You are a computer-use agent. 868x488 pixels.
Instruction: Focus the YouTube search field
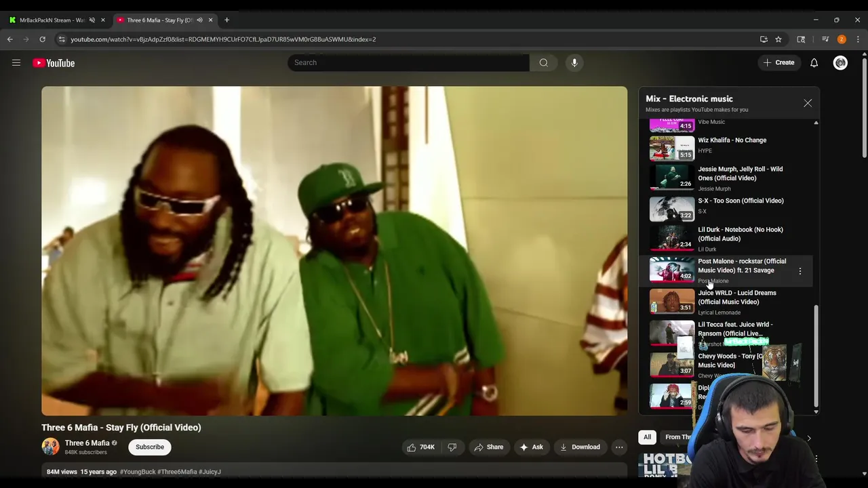[408, 63]
